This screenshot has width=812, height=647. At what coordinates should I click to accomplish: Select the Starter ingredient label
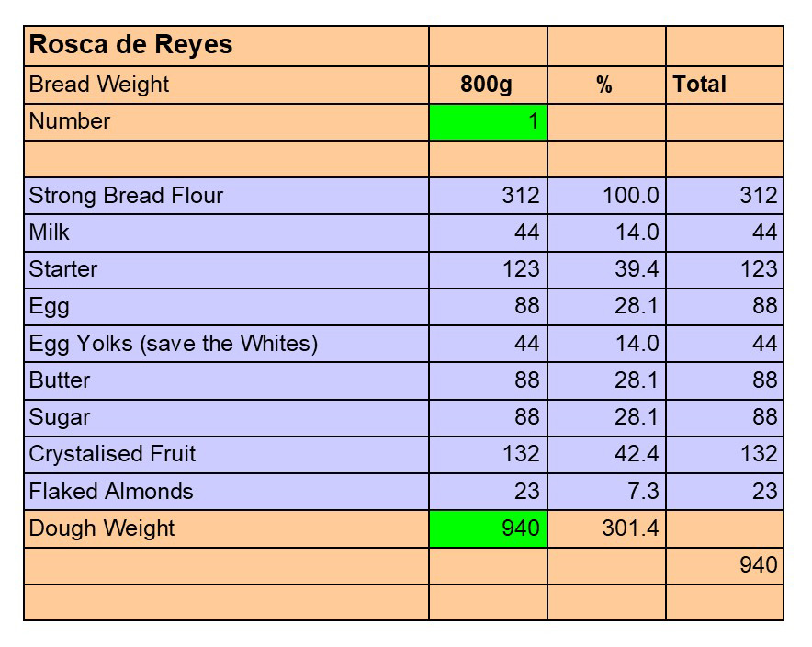(x=226, y=269)
